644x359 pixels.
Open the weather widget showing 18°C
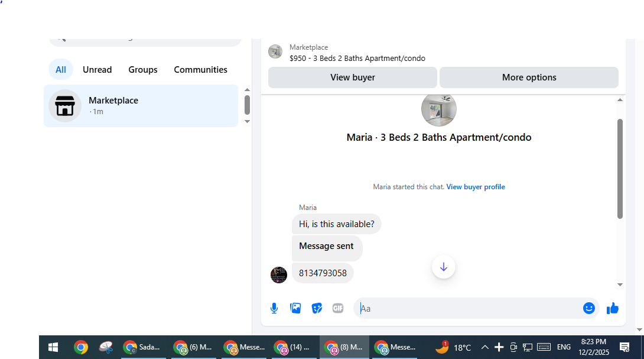(x=453, y=348)
